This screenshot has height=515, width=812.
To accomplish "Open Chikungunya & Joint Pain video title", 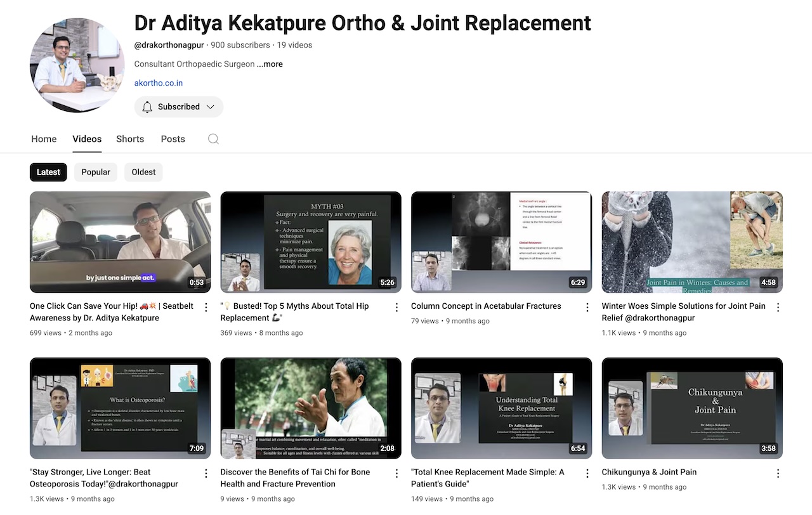I will point(649,472).
